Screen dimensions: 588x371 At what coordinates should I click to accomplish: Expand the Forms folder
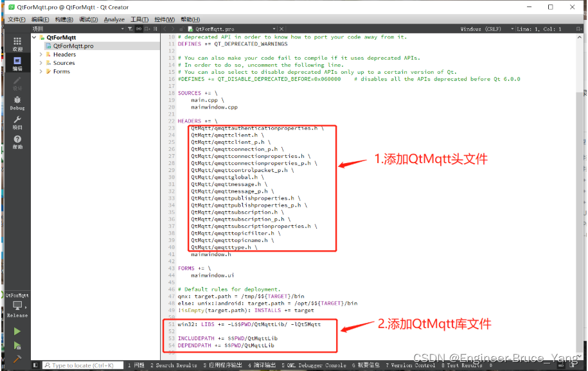click(x=41, y=71)
